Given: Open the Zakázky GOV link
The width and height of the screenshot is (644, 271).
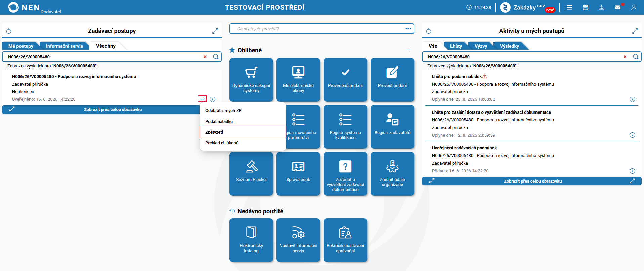Looking at the screenshot, I should click(527, 7).
